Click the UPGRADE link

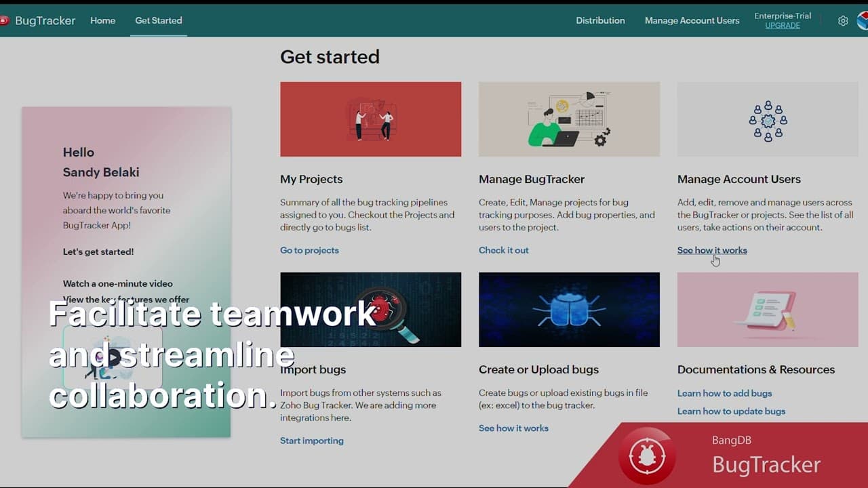click(x=783, y=26)
